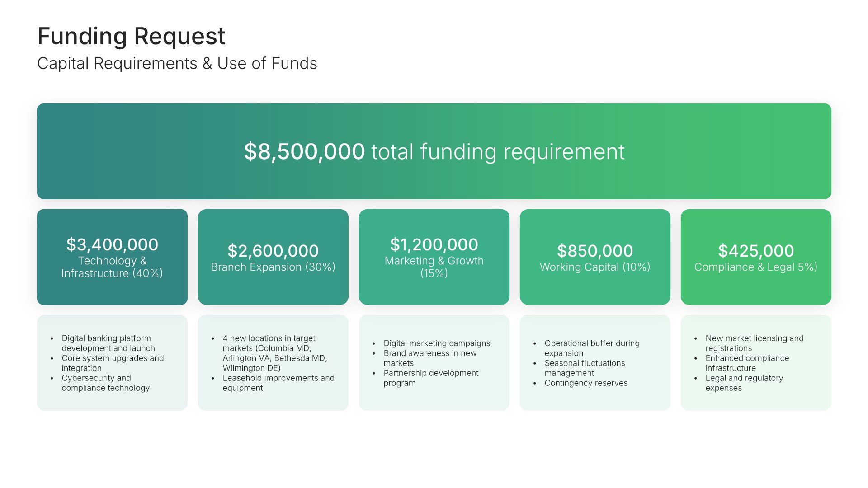Click the Funding Request title

click(131, 36)
